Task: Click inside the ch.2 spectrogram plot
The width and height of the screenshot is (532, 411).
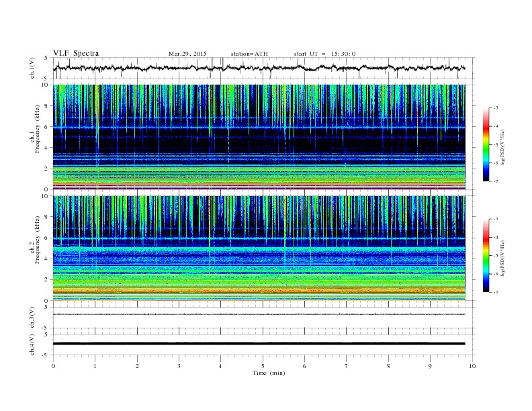Action: [259, 248]
